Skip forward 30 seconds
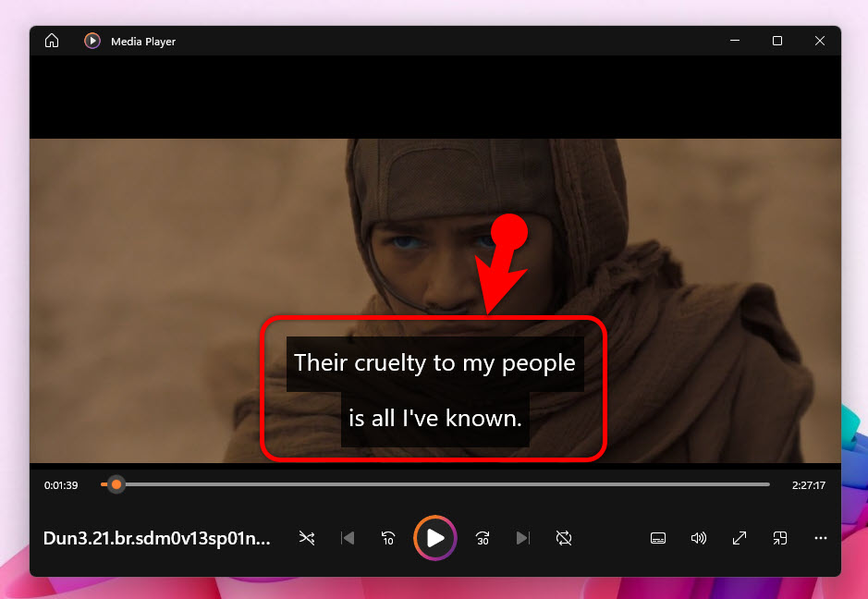This screenshot has width=868, height=599. click(483, 538)
